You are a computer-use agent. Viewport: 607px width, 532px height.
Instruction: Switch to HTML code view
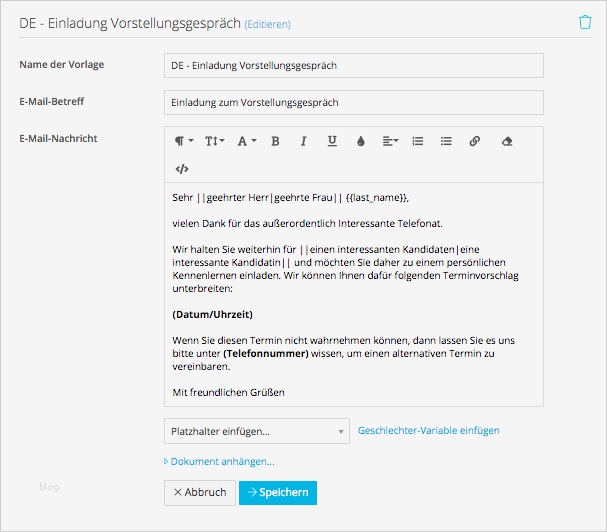tap(182, 169)
